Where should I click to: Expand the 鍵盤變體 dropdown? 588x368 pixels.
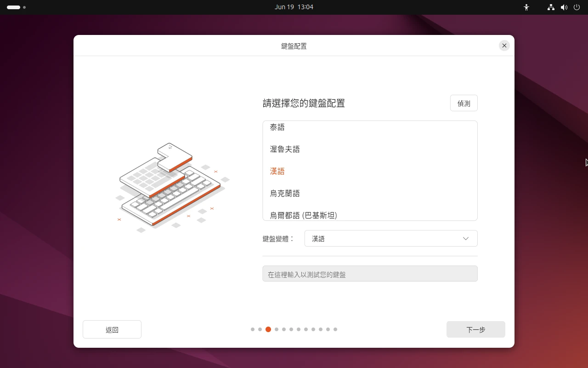(391, 238)
